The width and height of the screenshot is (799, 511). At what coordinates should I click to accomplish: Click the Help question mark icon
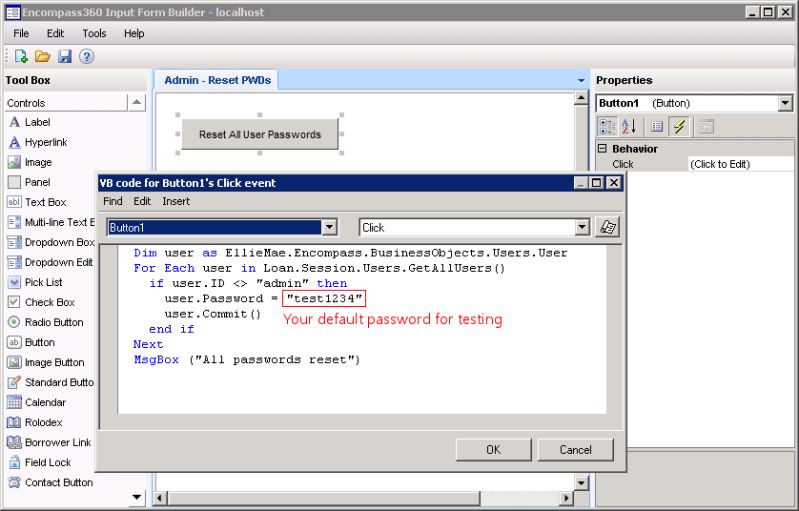pyautogui.click(x=87, y=56)
